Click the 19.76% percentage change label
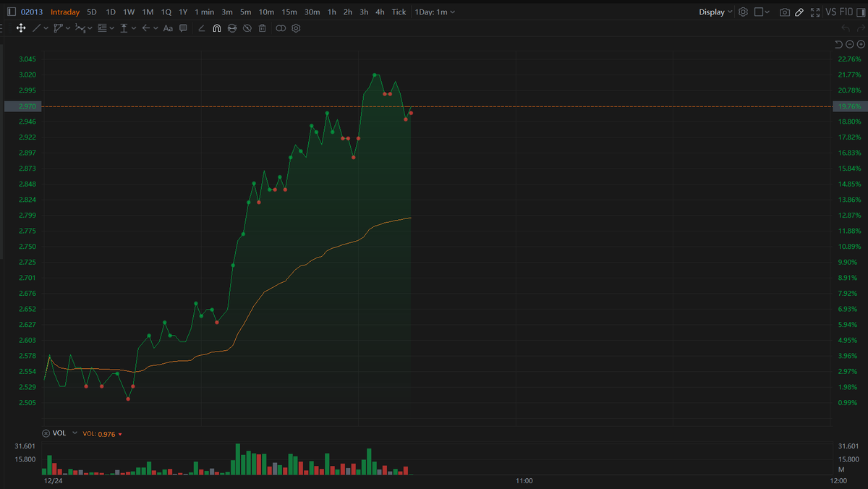The width and height of the screenshot is (868, 489). pyautogui.click(x=849, y=106)
